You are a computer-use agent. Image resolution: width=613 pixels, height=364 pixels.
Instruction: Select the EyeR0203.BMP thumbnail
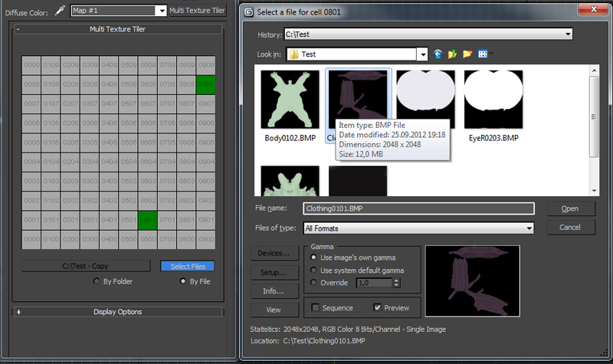tap(493, 100)
